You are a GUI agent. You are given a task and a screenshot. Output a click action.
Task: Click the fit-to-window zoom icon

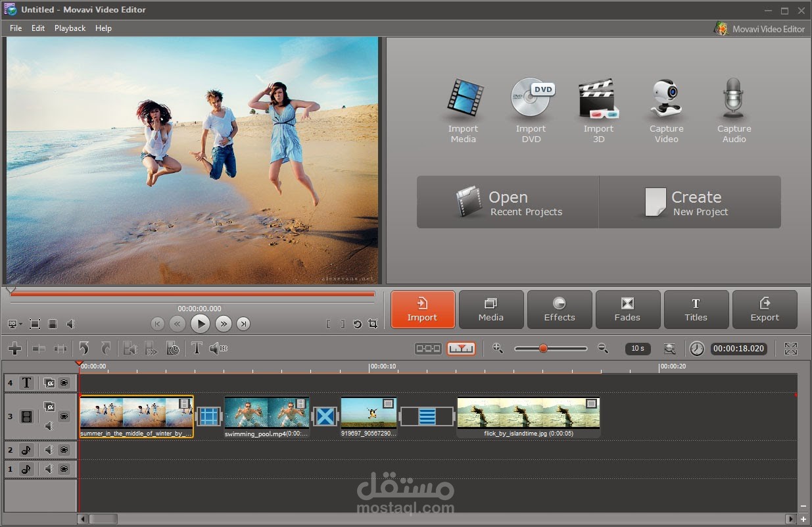click(669, 349)
